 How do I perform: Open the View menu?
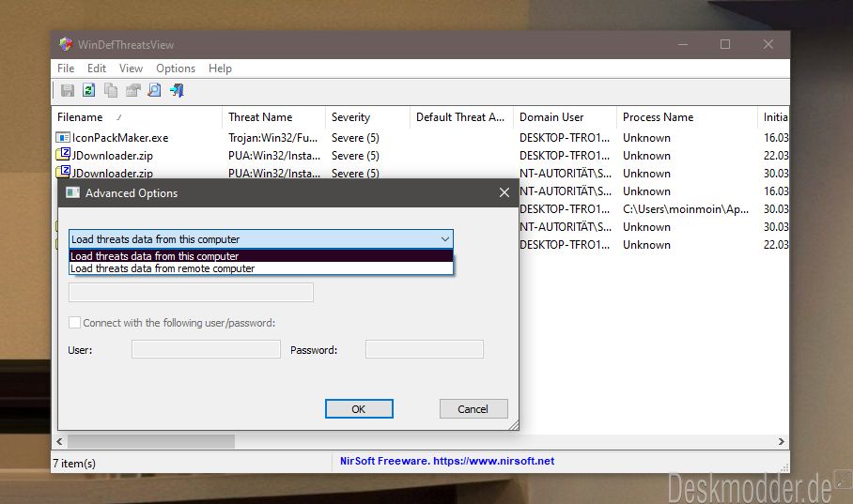click(132, 69)
